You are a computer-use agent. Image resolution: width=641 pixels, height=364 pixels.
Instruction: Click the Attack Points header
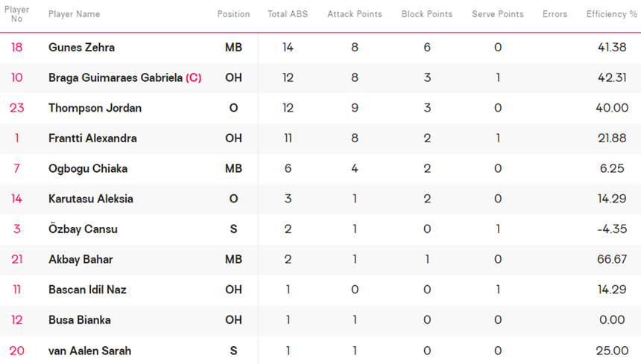[x=354, y=14]
